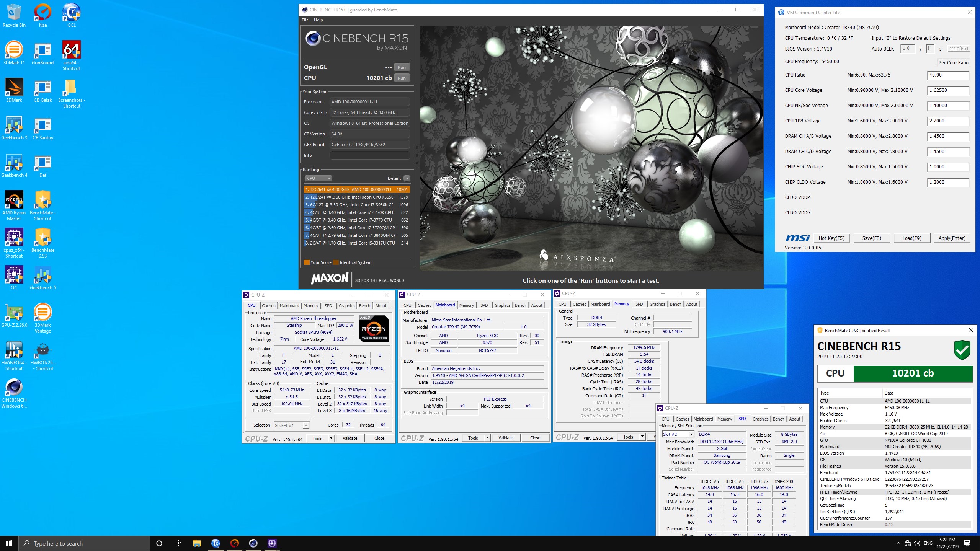Click File Explorer in the taskbar

tap(197, 543)
